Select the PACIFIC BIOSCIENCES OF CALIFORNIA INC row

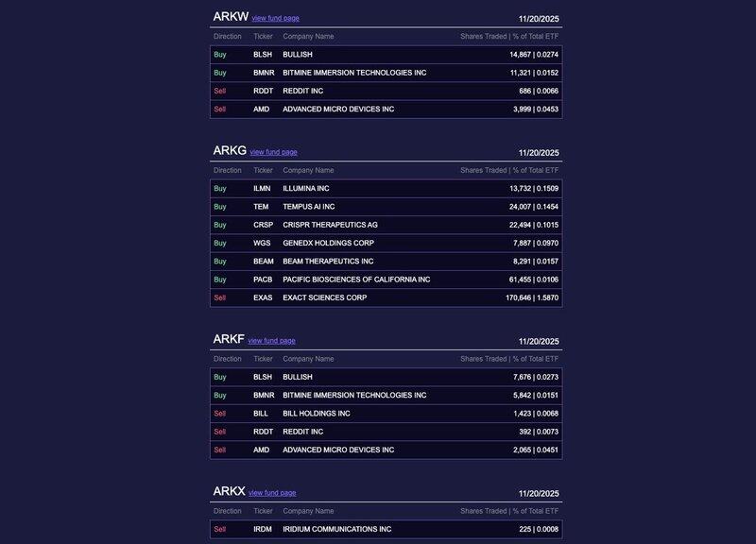click(386, 280)
